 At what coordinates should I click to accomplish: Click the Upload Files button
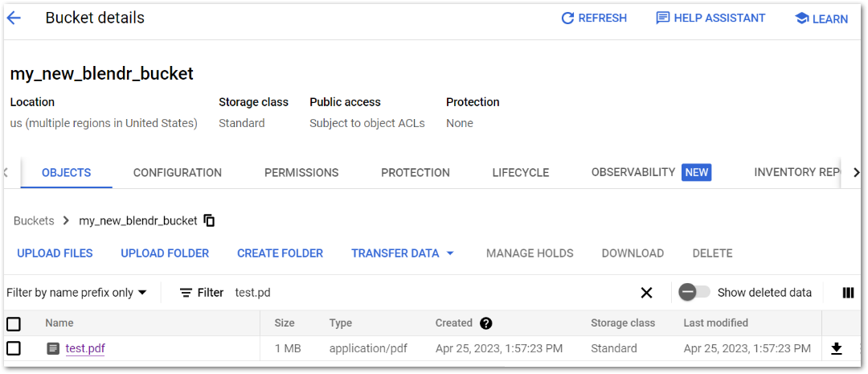[55, 253]
